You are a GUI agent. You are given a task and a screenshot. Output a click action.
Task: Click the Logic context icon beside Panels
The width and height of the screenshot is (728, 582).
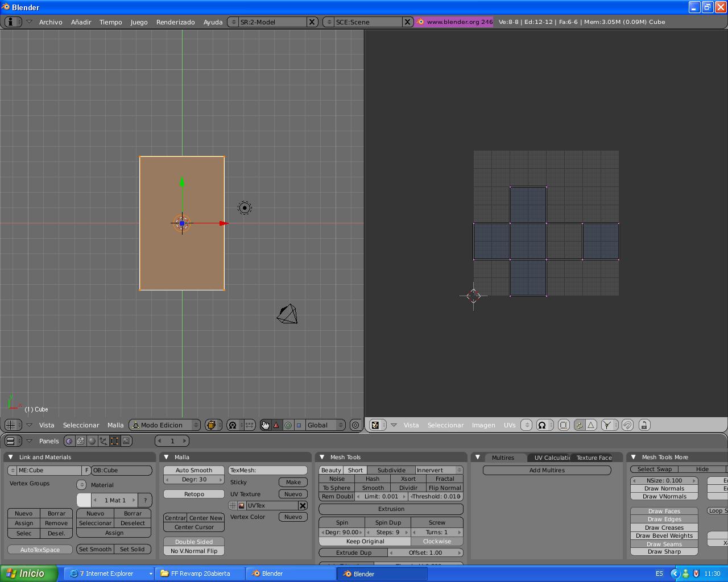[x=69, y=441]
